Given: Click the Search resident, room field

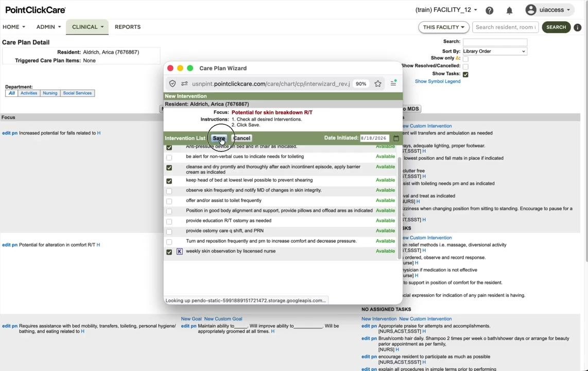Looking at the screenshot, I should pos(506,27).
